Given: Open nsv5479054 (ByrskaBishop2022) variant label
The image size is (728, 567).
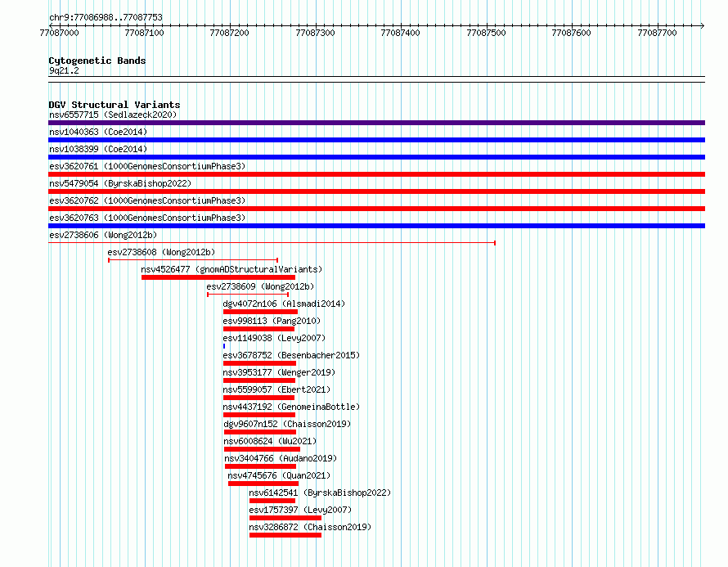Looking at the screenshot, I should pos(120,183).
